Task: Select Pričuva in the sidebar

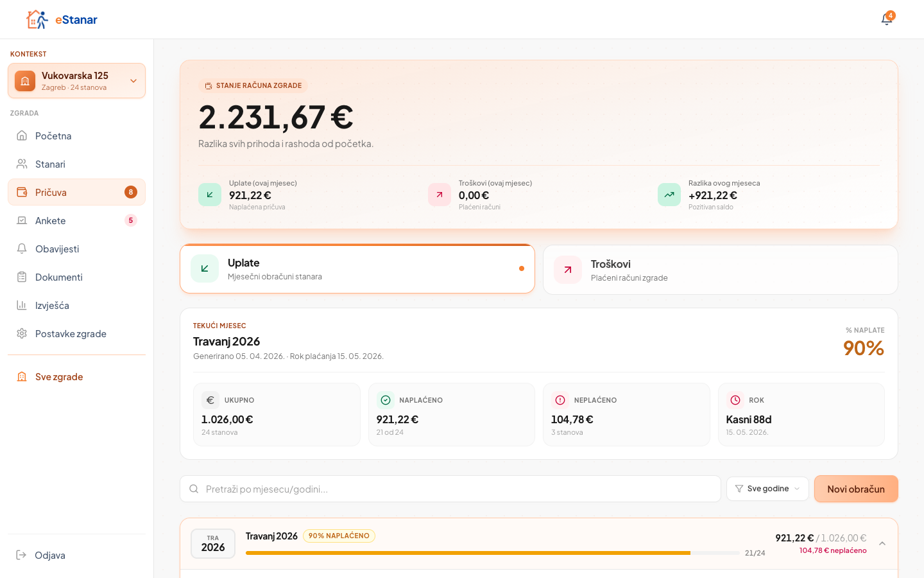Action: (76, 192)
